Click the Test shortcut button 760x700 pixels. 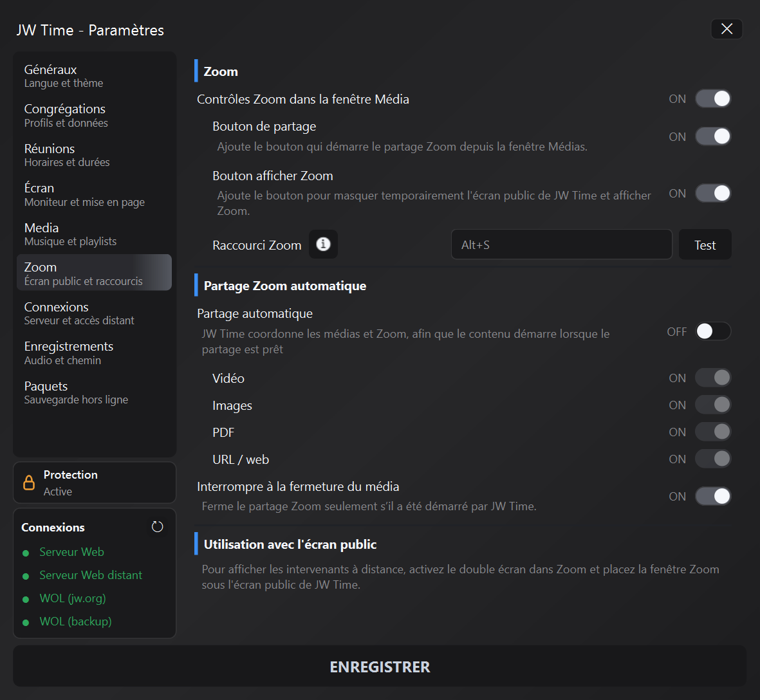(x=705, y=244)
